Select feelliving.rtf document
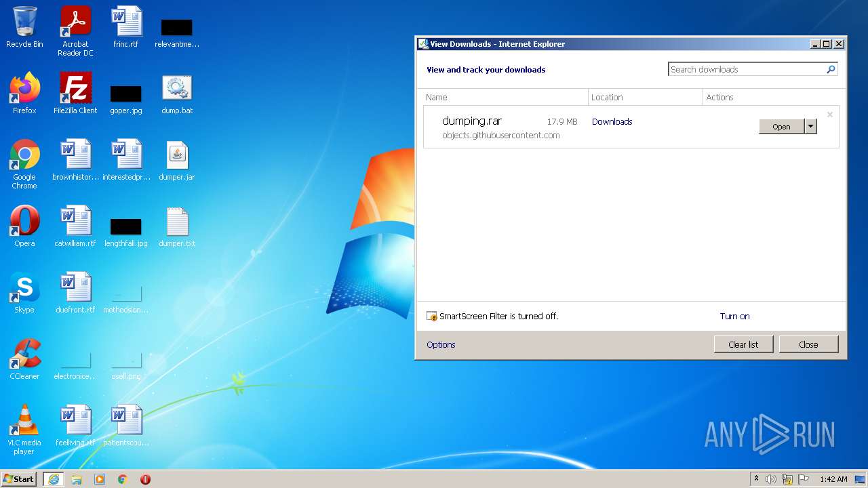The image size is (868, 488). (x=75, y=426)
